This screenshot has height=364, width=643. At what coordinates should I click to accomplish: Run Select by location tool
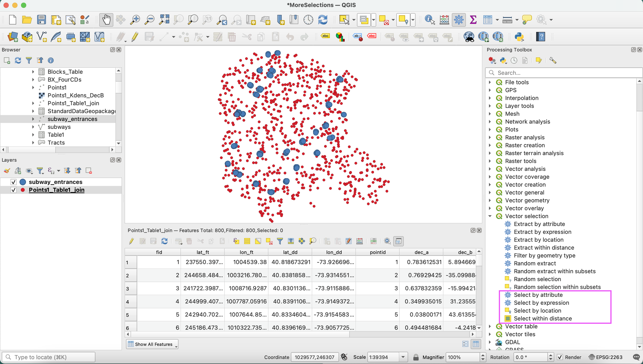coord(537,310)
